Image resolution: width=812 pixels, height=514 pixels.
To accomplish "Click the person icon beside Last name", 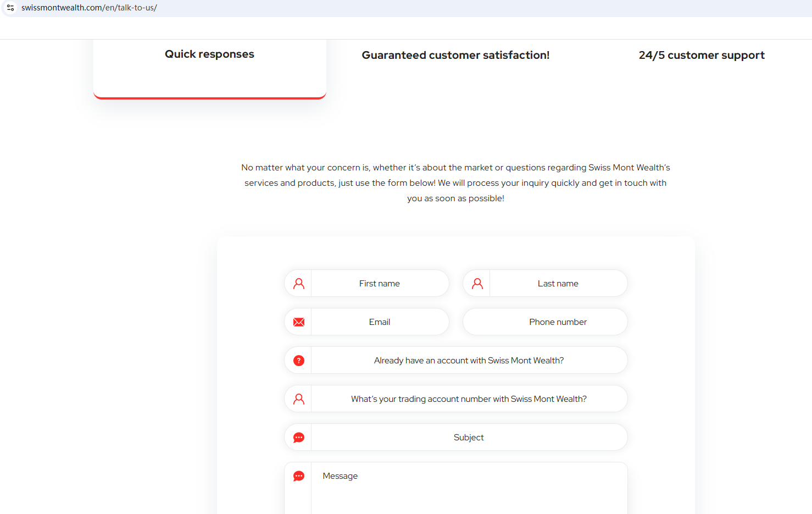I will [x=477, y=284].
